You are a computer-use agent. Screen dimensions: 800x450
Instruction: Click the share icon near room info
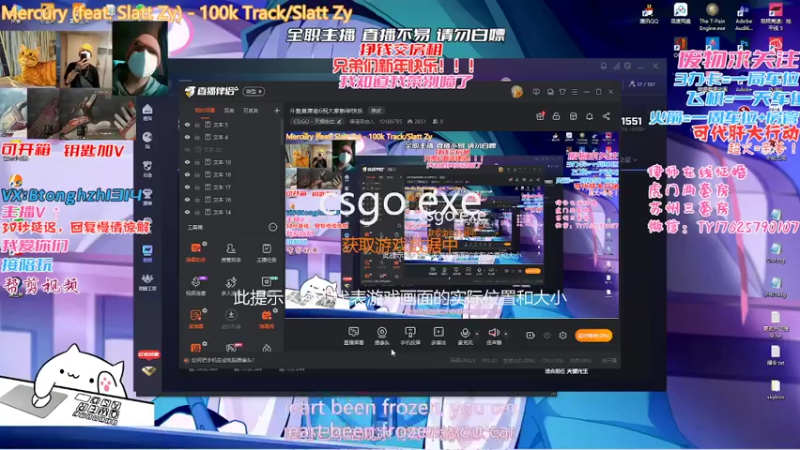pos(606,116)
